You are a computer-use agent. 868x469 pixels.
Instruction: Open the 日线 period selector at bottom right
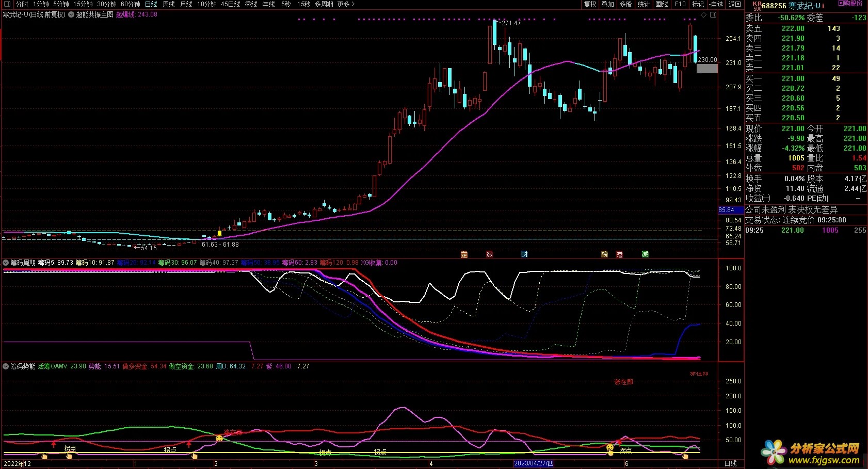coord(731,463)
